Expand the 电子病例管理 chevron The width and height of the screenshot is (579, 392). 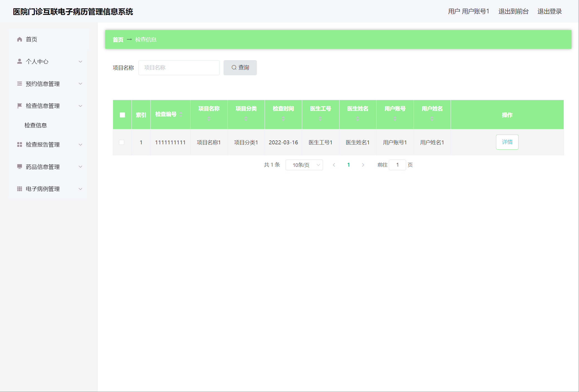coord(80,189)
